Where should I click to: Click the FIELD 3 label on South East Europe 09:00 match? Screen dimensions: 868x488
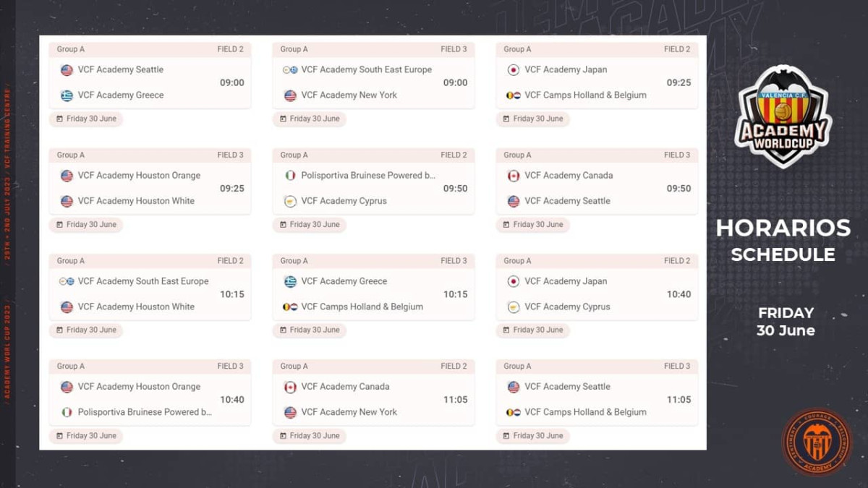(454, 50)
